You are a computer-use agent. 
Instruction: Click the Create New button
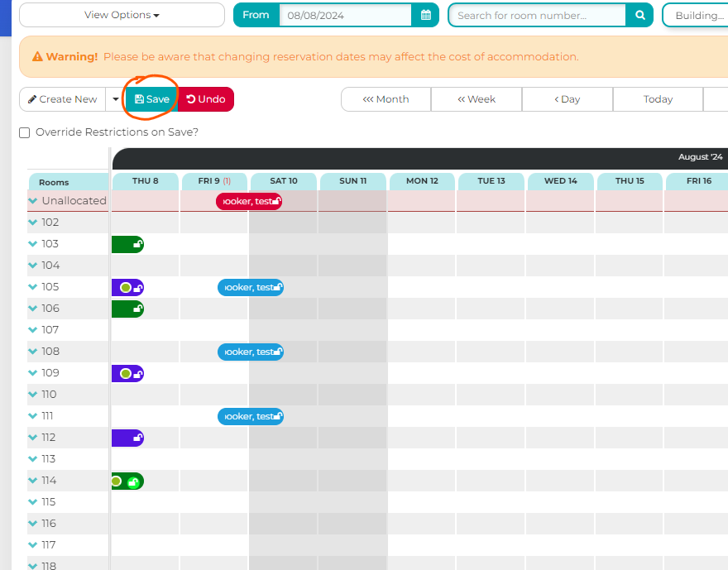pos(63,99)
